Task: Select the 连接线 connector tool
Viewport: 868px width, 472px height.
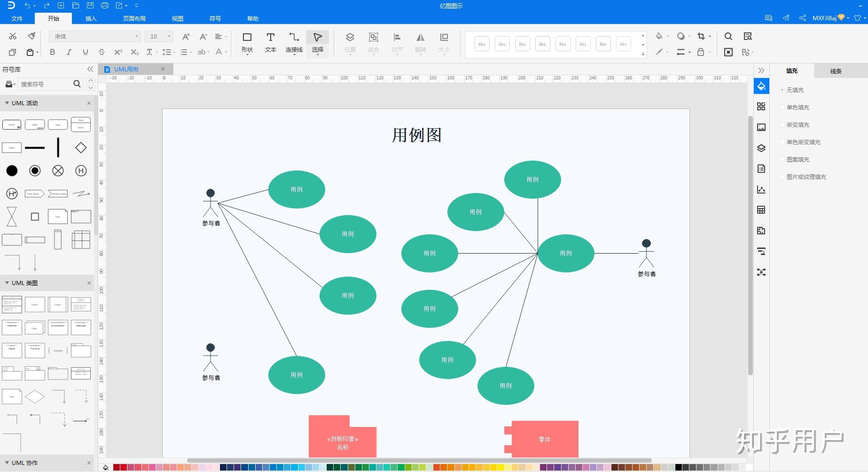Action: 294,43
